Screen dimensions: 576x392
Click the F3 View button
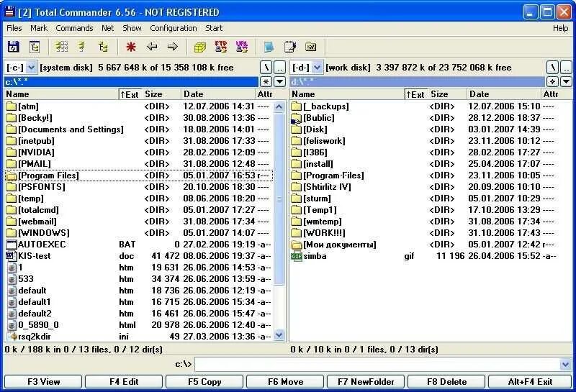coord(43,382)
